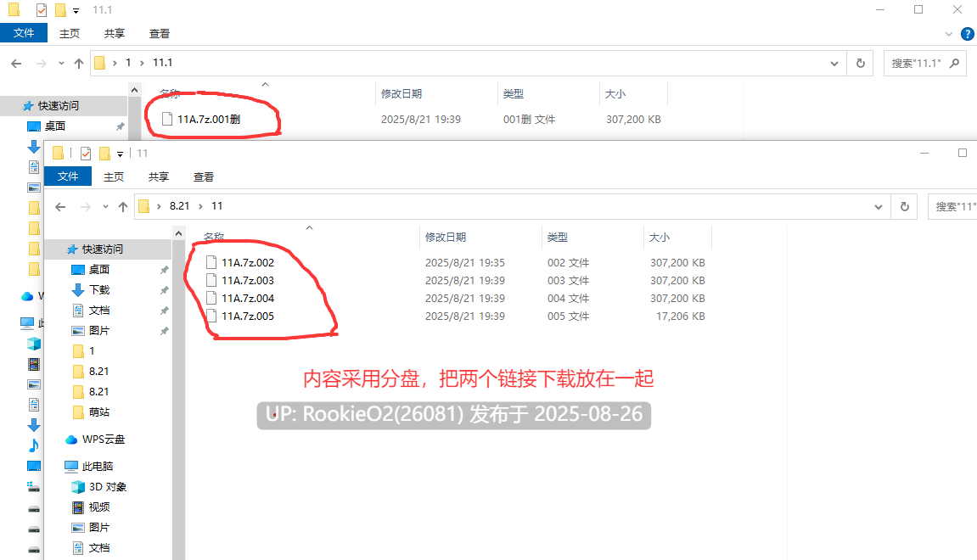Screen dimensions: 977x560
Task: Click refresh button in the 11 window
Action: pos(905,206)
